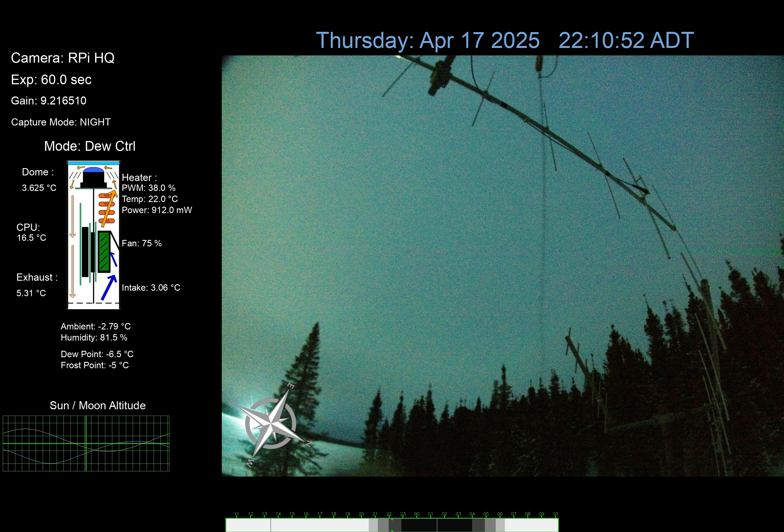This screenshot has height=532, width=784.
Task: Click the Heater PWM 38.0 % reading
Action: pos(148,188)
